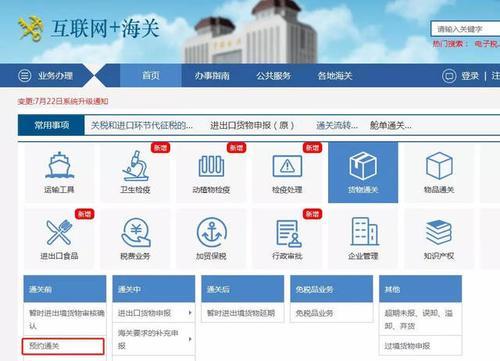Expand the 海关要求的补充申报 submenu arrow
This screenshot has height=361, width=500.
click(x=190, y=339)
